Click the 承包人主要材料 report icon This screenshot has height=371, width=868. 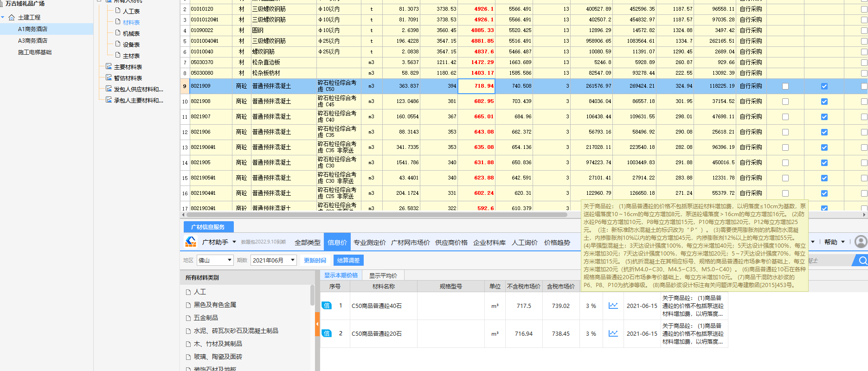pyautogui.click(x=109, y=100)
